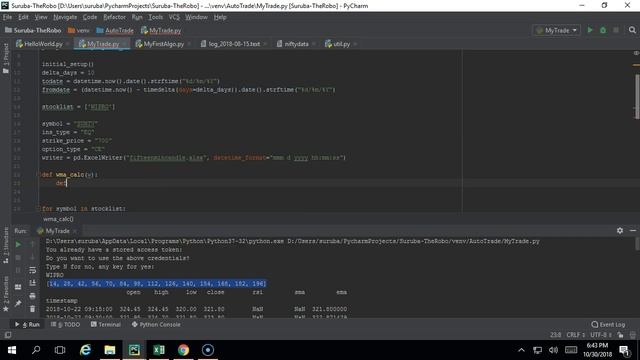Click UTF-8 encoding in status bar

(601, 335)
